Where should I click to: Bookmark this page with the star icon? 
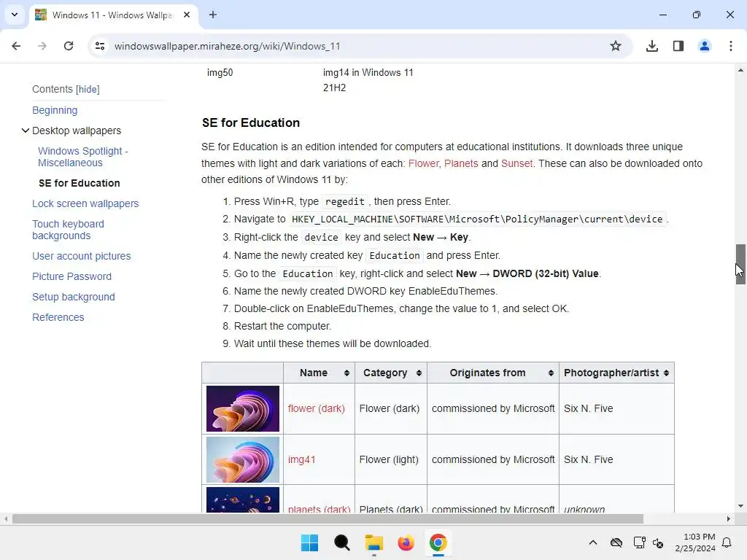tap(616, 46)
